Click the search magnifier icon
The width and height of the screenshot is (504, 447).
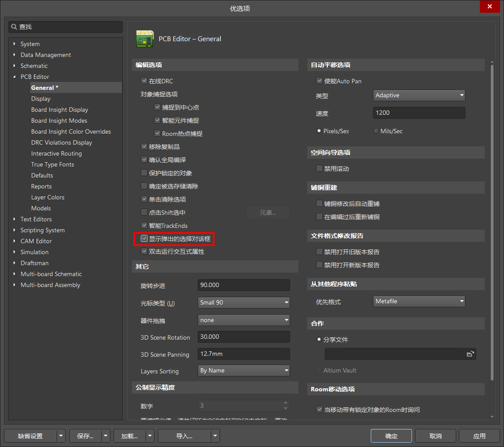14,27
